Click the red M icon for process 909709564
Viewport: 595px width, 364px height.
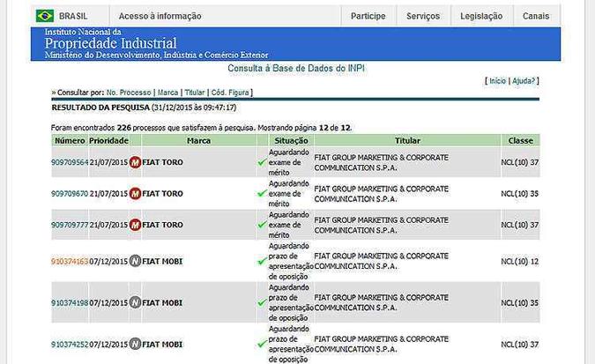(135, 162)
